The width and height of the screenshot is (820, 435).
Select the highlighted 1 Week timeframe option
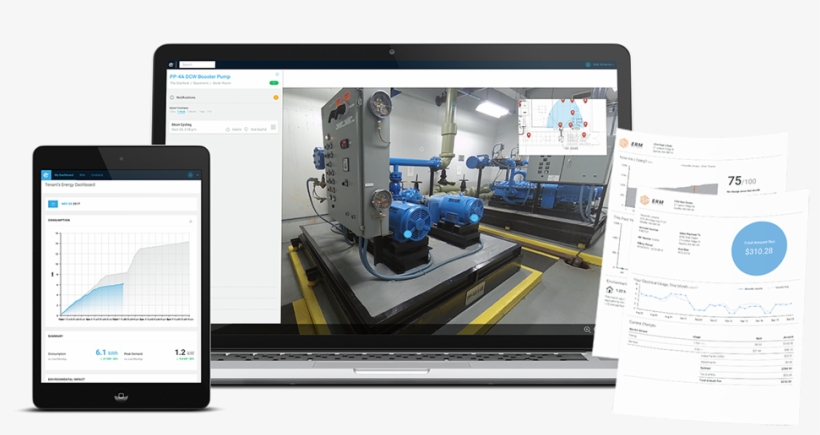[181, 111]
